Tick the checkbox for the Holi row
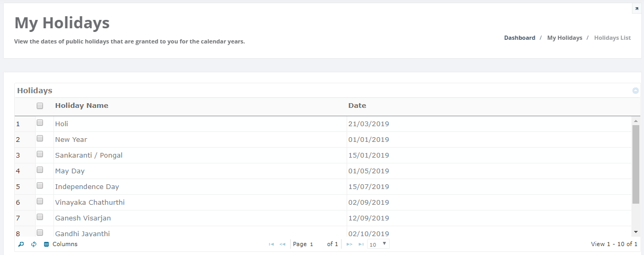644x255 pixels. pos(40,123)
